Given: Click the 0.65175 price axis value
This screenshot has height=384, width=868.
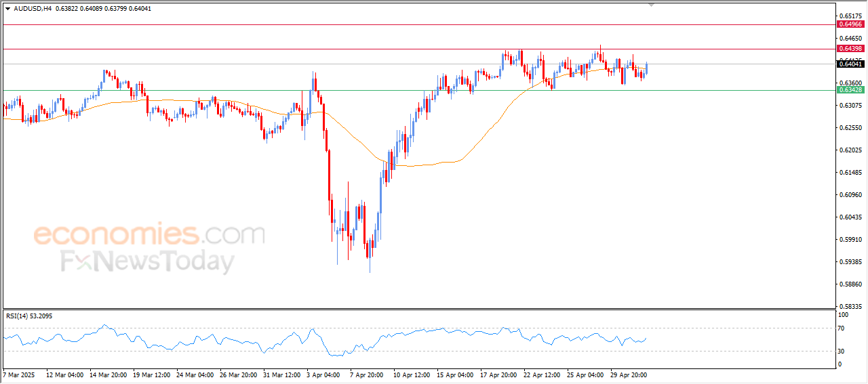Looking at the screenshot, I should (x=850, y=16).
